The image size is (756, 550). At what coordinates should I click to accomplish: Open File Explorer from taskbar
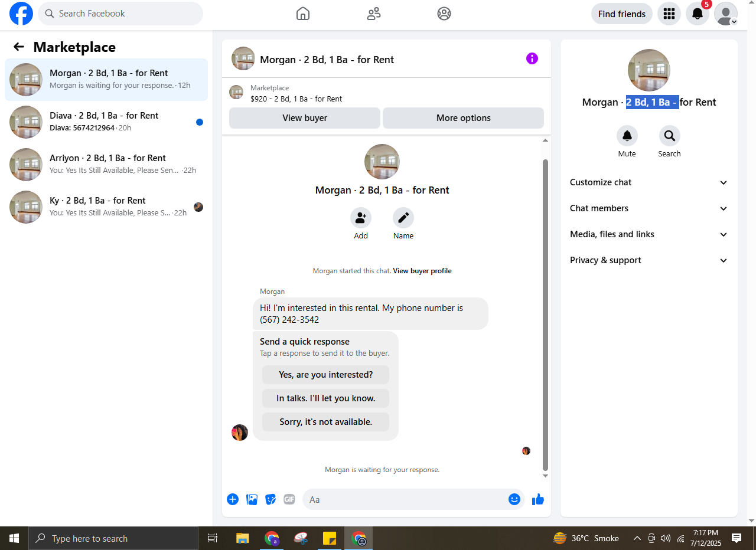pyautogui.click(x=243, y=538)
